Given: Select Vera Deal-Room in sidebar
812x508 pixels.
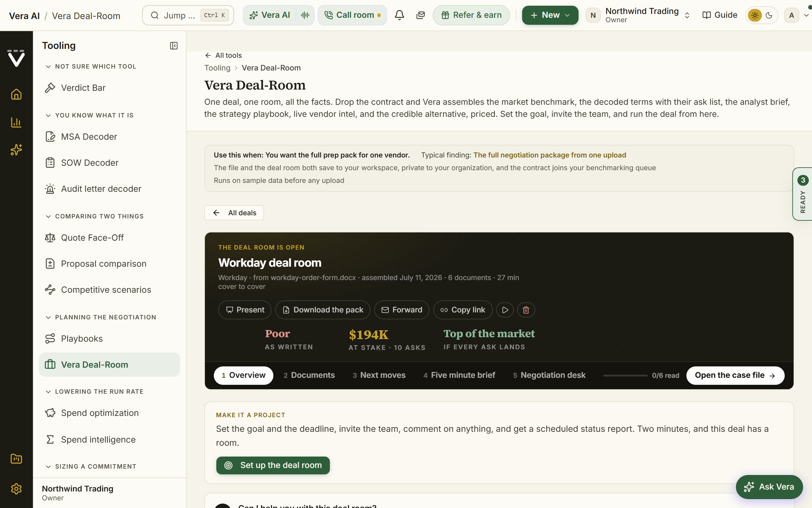Looking at the screenshot, I should [x=109, y=364].
